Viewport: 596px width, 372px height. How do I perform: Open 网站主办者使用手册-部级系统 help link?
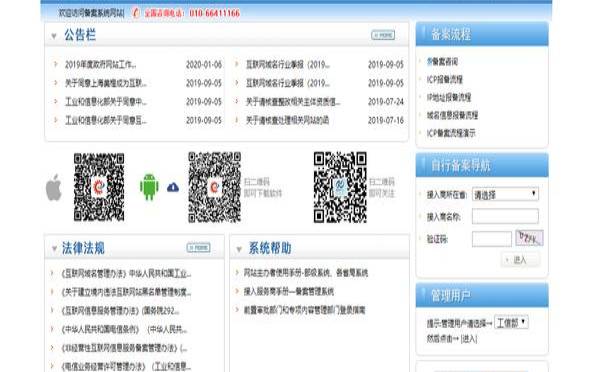306,273
